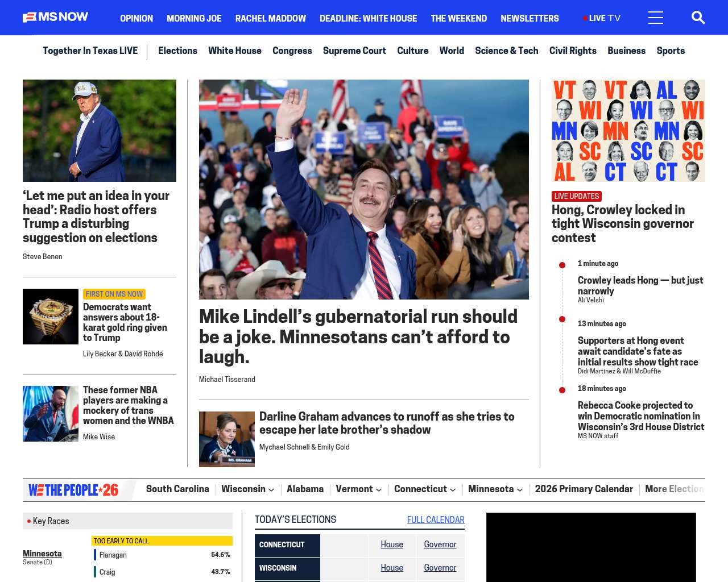Open the Darline Graham thumbnail

pyautogui.click(x=227, y=439)
